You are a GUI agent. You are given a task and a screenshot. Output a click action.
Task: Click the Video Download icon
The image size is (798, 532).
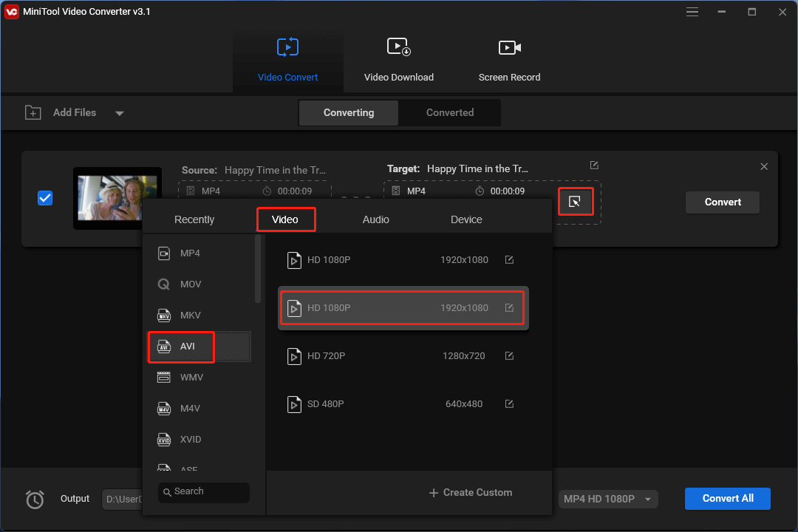(398, 47)
